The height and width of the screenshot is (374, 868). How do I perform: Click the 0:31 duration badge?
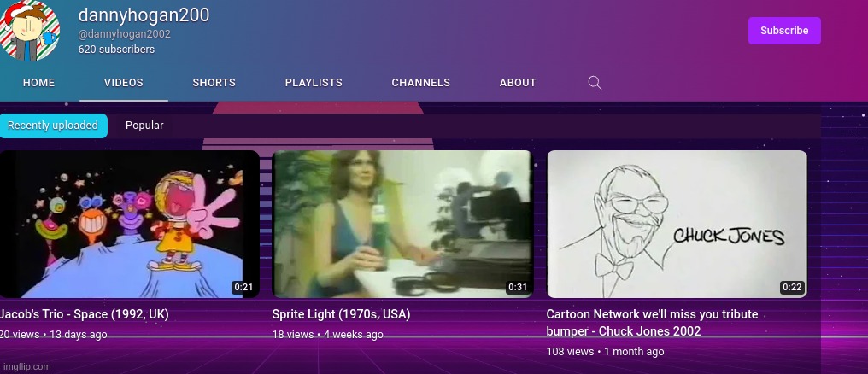518,287
